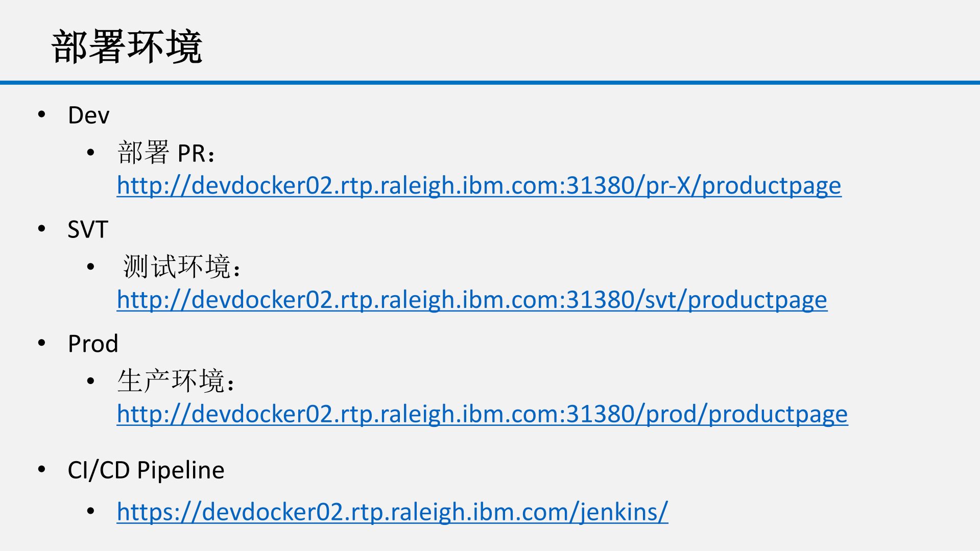980x551 pixels.
Task: Click the blue divider line under the title
Action: coord(490,82)
